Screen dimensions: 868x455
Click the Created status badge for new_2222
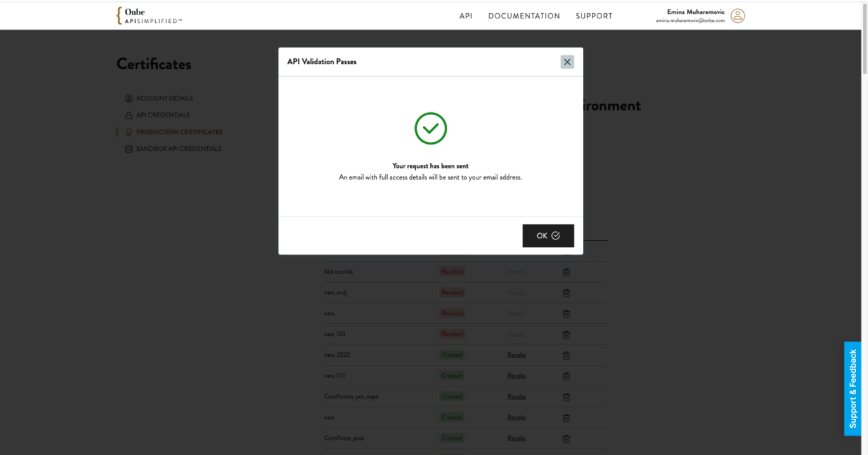tap(452, 355)
